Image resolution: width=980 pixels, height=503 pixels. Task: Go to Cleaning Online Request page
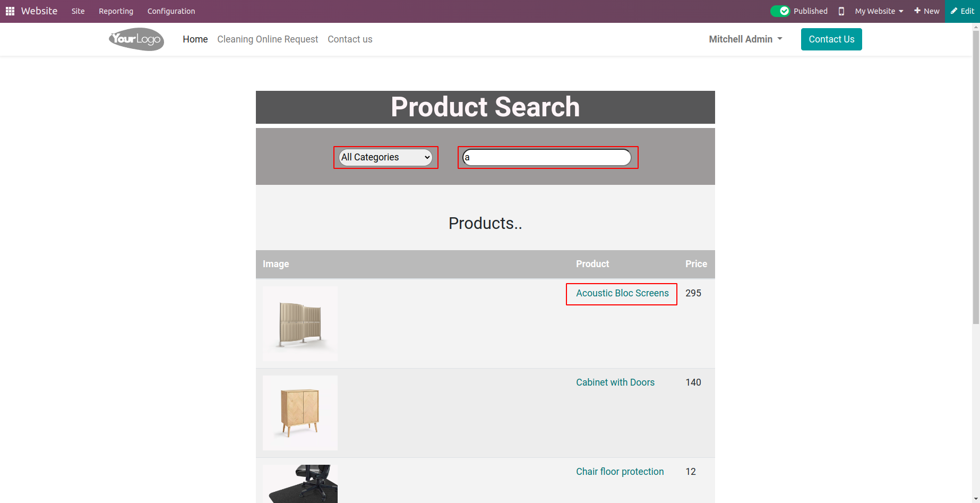[268, 39]
